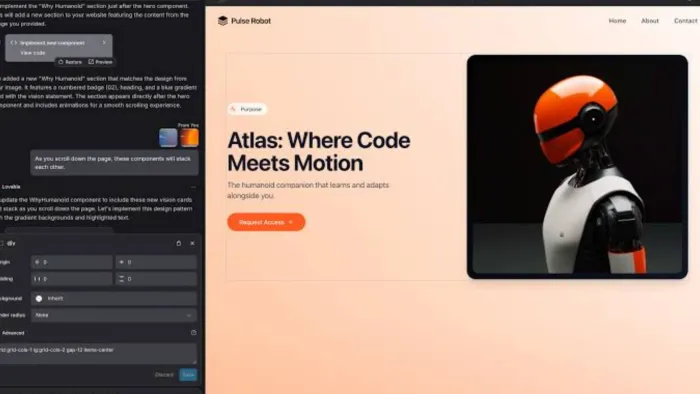The image size is (700, 394).
Task: Click the Discard button
Action: tap(164, 375)
